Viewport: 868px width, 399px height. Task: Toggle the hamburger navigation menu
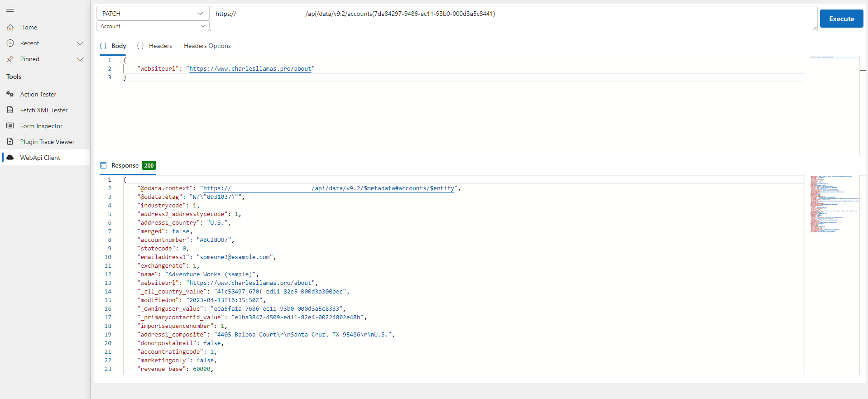10,10
